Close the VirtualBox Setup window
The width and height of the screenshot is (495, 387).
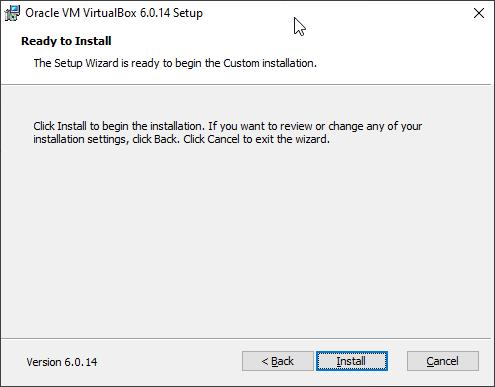479,13
